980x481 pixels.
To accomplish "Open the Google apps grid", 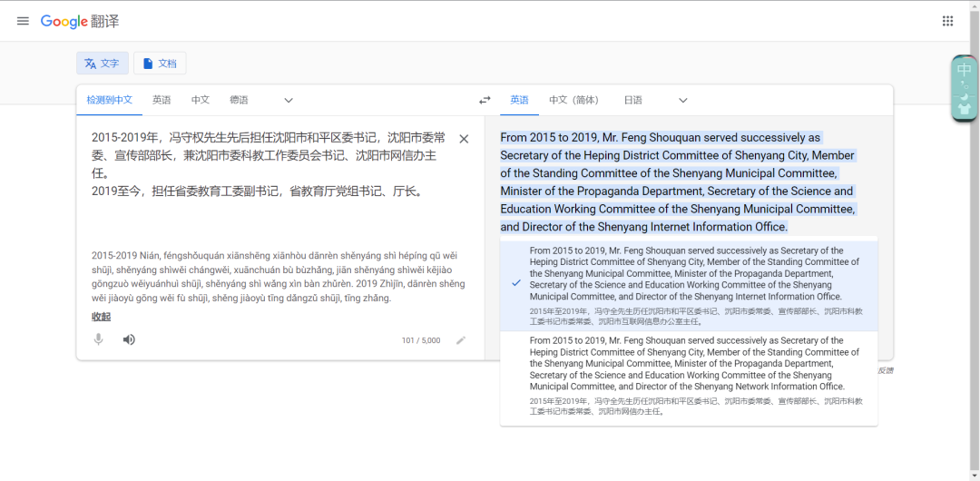I will [947, 21].
